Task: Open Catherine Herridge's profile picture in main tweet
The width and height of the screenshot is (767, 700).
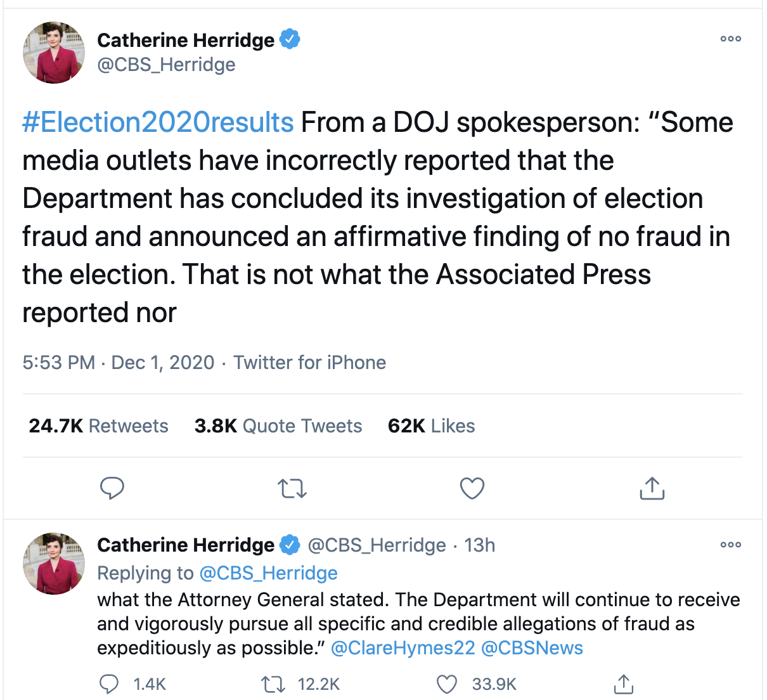Action: point(54,53)
